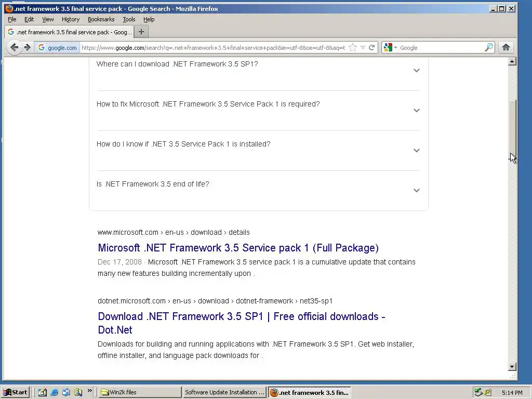Click the URL address field
532x399 pixels.
click(x=213, y=47)
